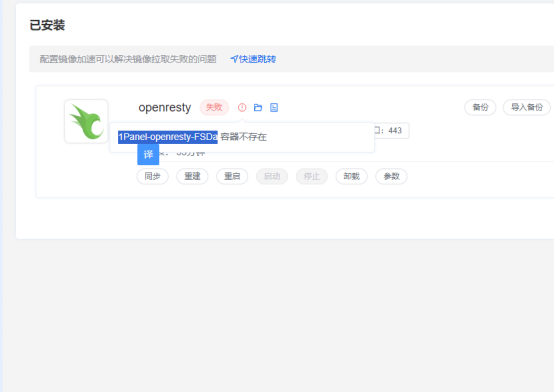Image resolution: width=554 pixels, height=392 pixels.
Task: Open the openresty log document icon
Action: point(274,107)
